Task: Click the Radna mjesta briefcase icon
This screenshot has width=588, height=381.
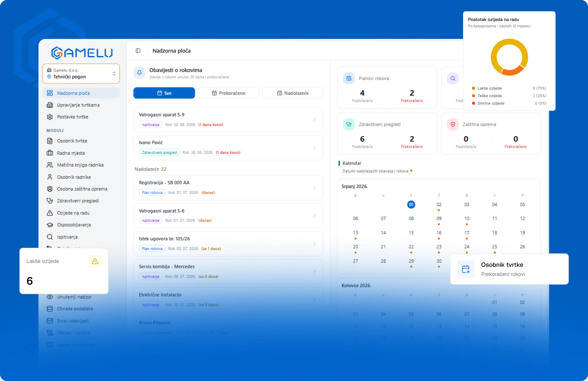Action: 50,153
